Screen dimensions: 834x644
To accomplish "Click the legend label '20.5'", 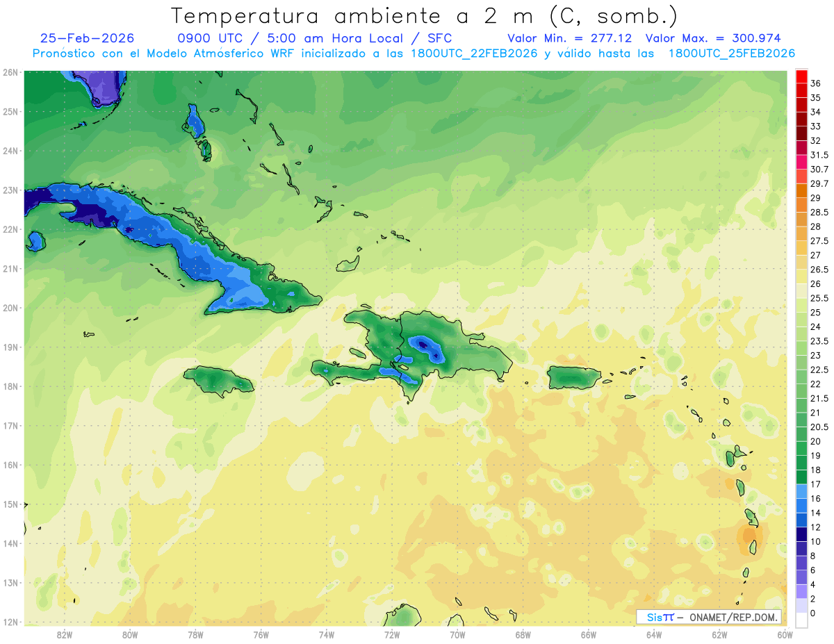I will (819, 427).
